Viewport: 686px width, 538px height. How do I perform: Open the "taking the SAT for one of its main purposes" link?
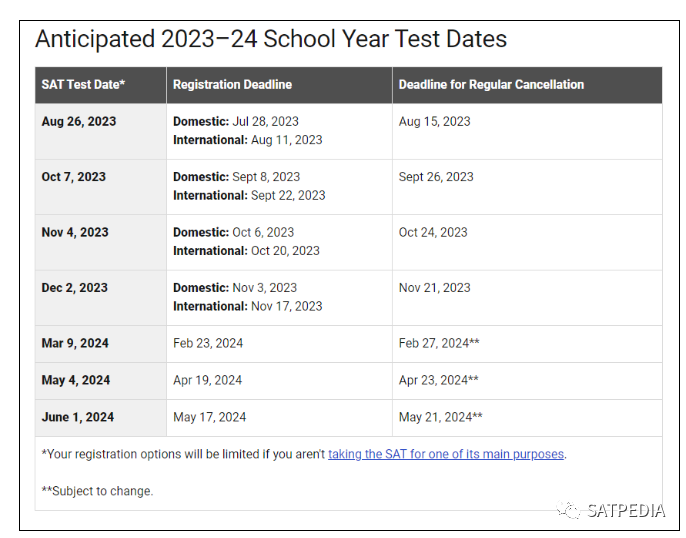(x=446, y=454)
